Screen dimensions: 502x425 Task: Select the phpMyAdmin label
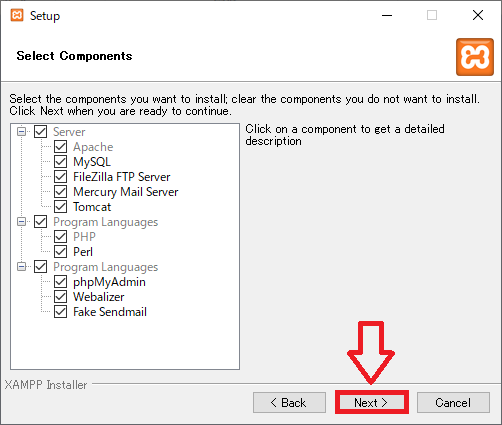point(109,282)
